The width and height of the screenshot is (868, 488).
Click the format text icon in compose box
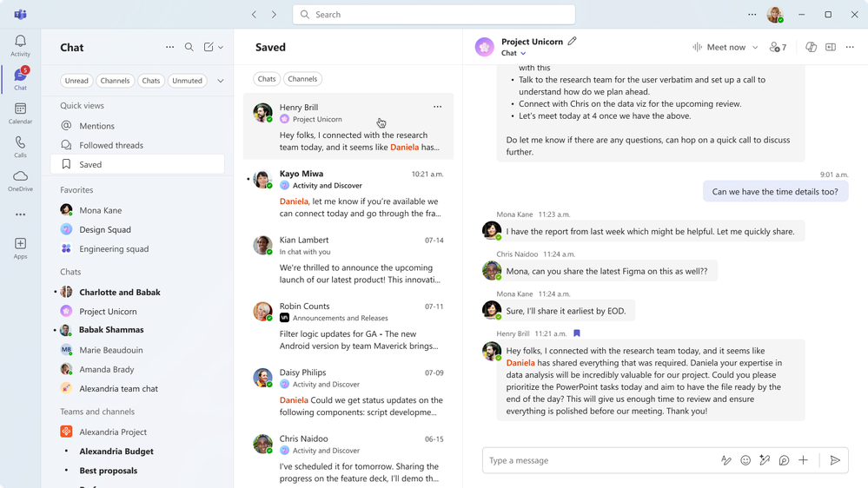pyautogui.click(x=726, y=460)
